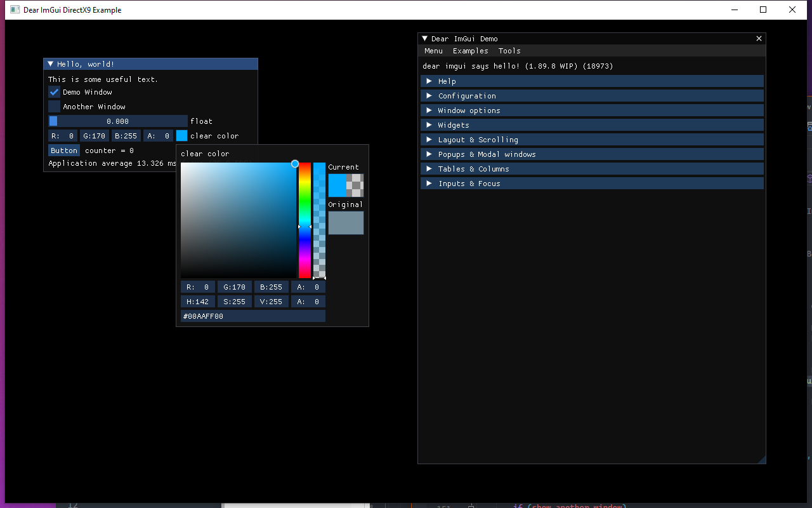Click the B:255 field in Hello window
The width and height of the screenshot is (812, 508).
coord(126,136)
